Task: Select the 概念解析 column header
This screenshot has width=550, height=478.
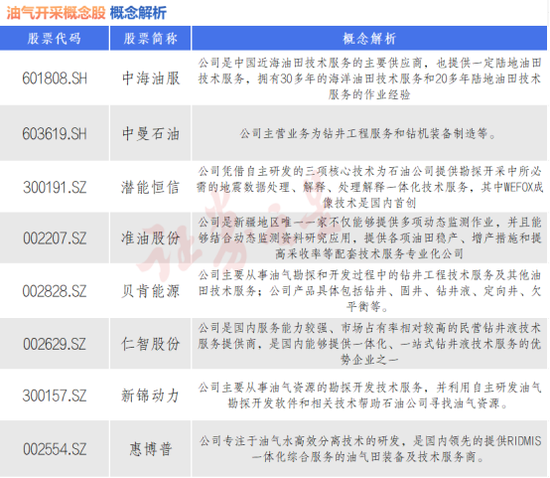Action: 369,38
